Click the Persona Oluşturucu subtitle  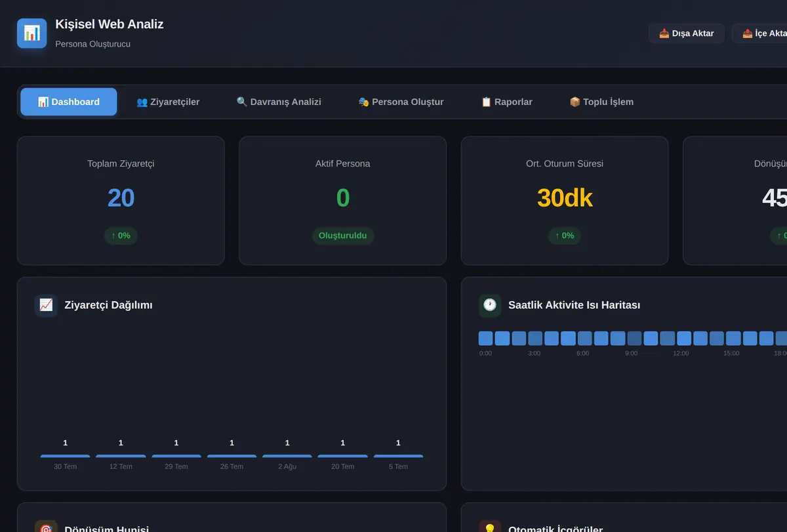click(93, 44)
